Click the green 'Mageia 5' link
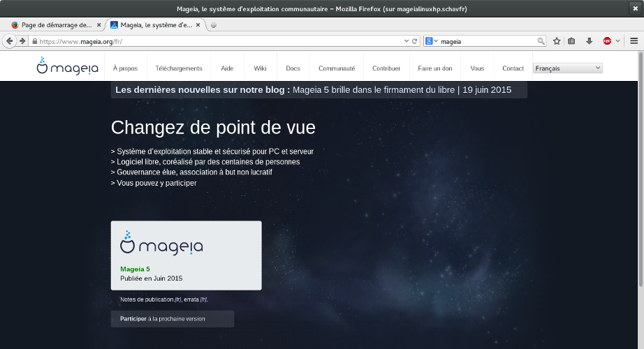 click(135, 269)
